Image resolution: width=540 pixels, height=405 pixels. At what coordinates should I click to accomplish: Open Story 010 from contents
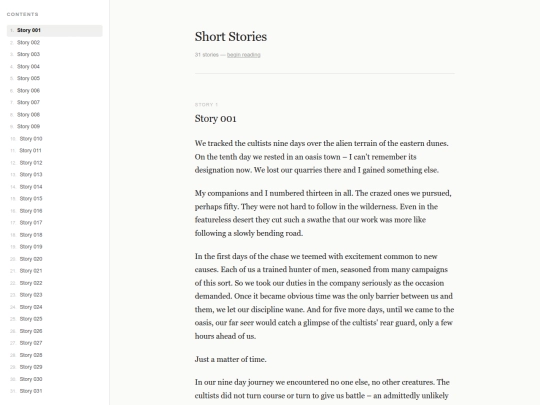[x=54, y=139]
